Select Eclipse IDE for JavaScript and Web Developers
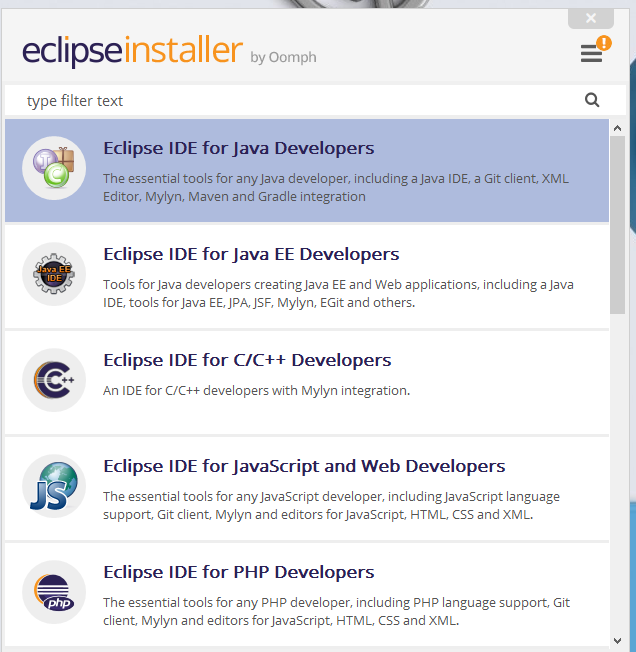Viewport: 636px width, 652px height. (x=304, y=467)
